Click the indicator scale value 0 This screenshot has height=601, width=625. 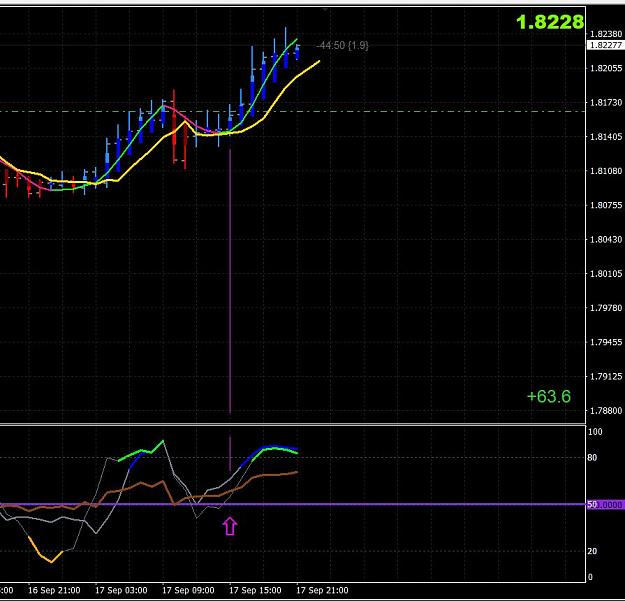[x=590, y=577]
